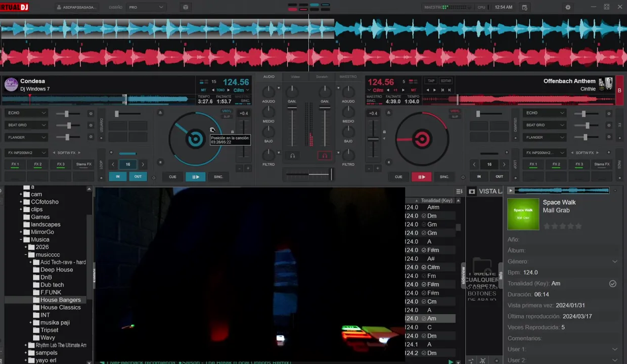Click CUE on the right deck
Viewport: 627px width, 364px height.
click(x=398, y=177)
